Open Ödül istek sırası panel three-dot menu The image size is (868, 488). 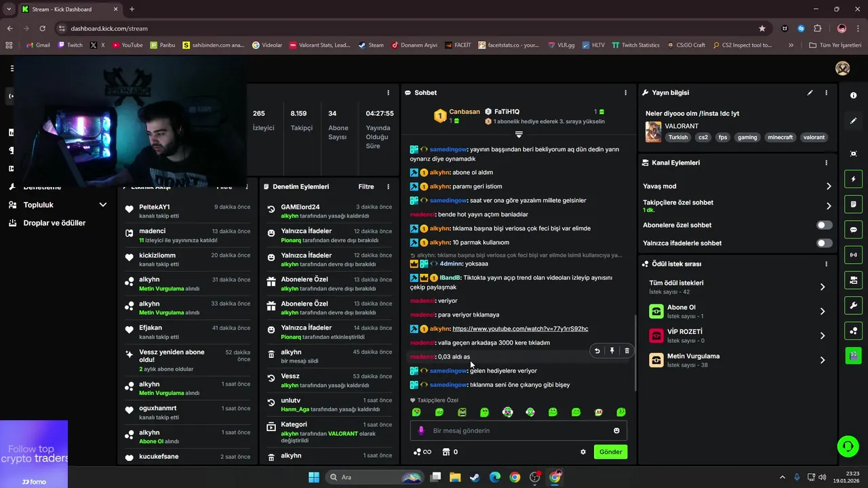coord(826,264)
